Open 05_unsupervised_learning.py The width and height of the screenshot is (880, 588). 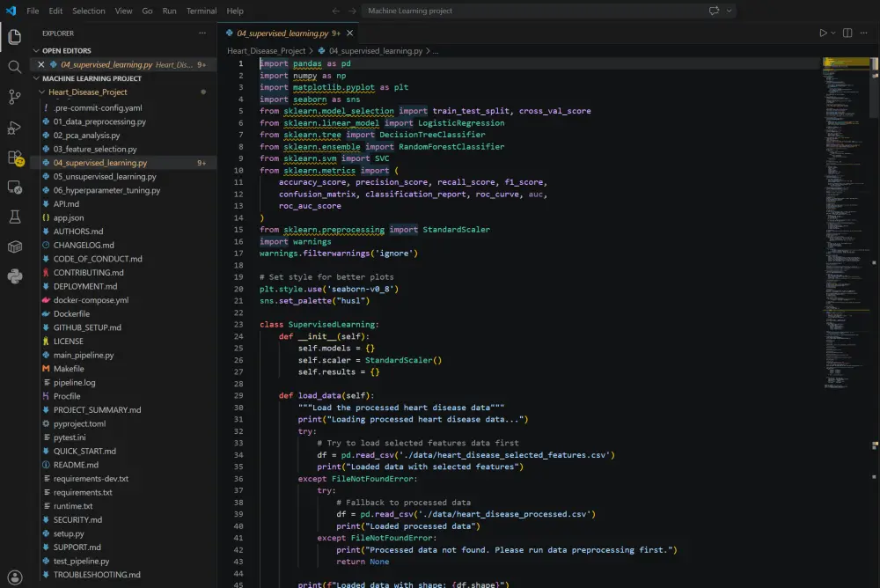(x=105, y=176)
